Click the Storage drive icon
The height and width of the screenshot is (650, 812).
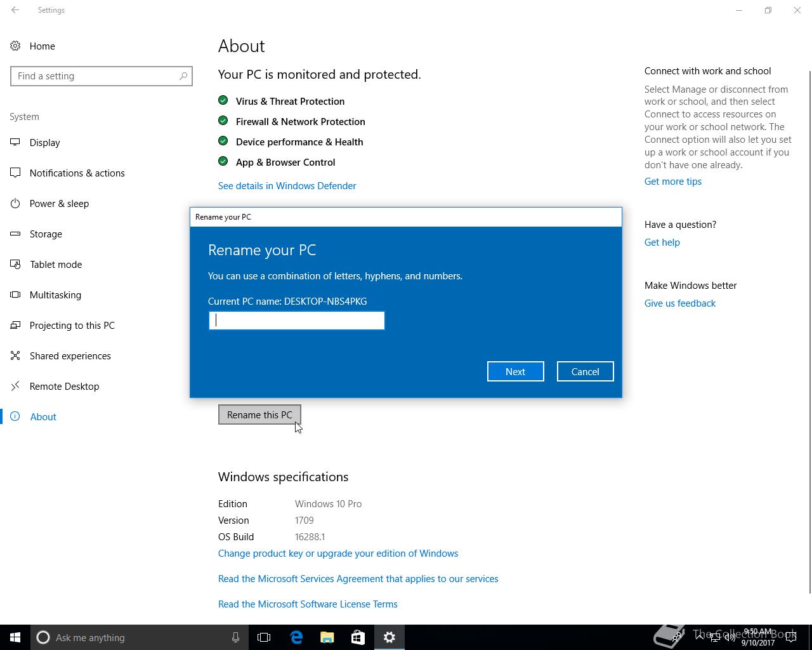pos(15,234)
